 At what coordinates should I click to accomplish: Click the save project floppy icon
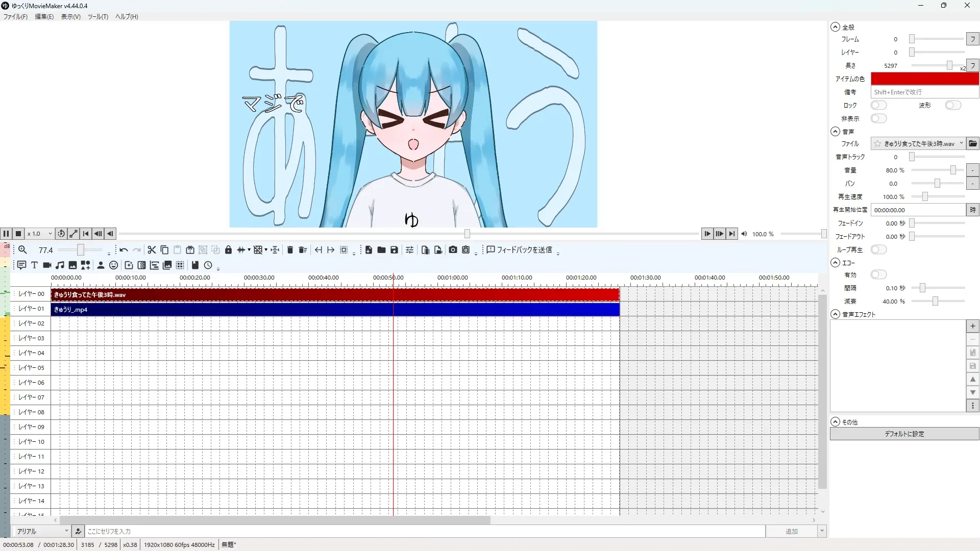(394, 250)
